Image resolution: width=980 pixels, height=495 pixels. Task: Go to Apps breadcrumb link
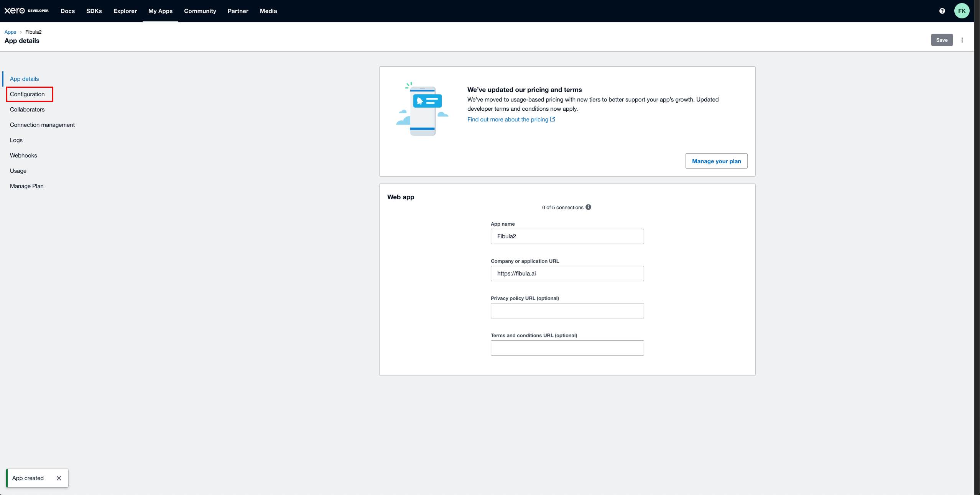[10, 32]
